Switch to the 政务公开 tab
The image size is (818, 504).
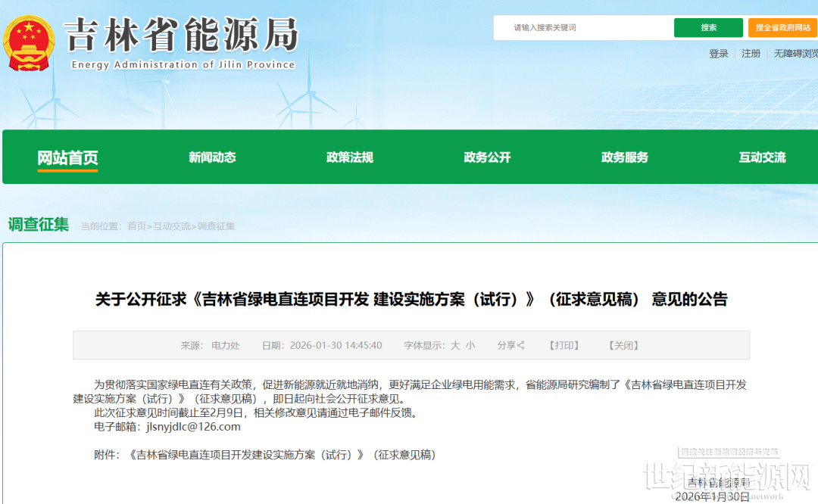point(487,157)
